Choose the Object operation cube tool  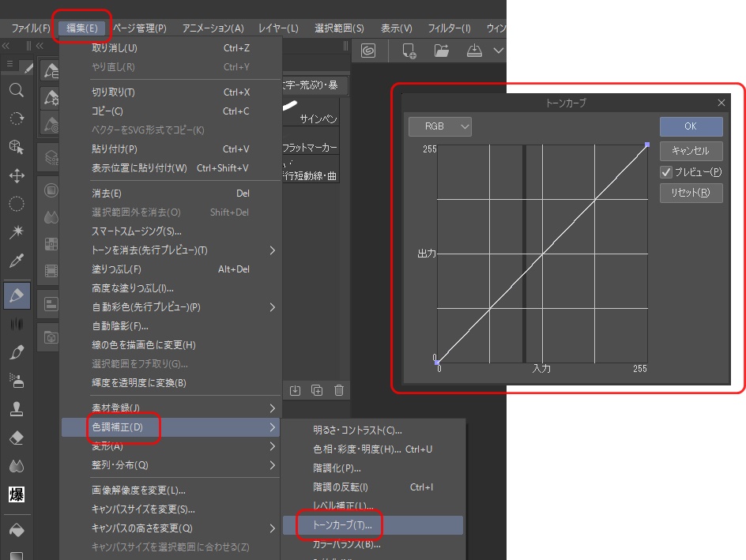pyautogui.click(x=17, y=147)
